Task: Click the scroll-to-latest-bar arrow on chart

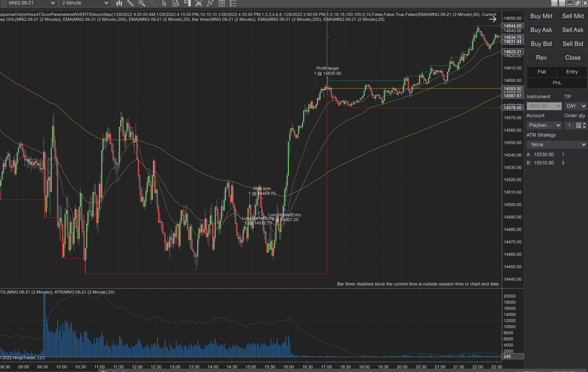Action: [x=493, y=19]
